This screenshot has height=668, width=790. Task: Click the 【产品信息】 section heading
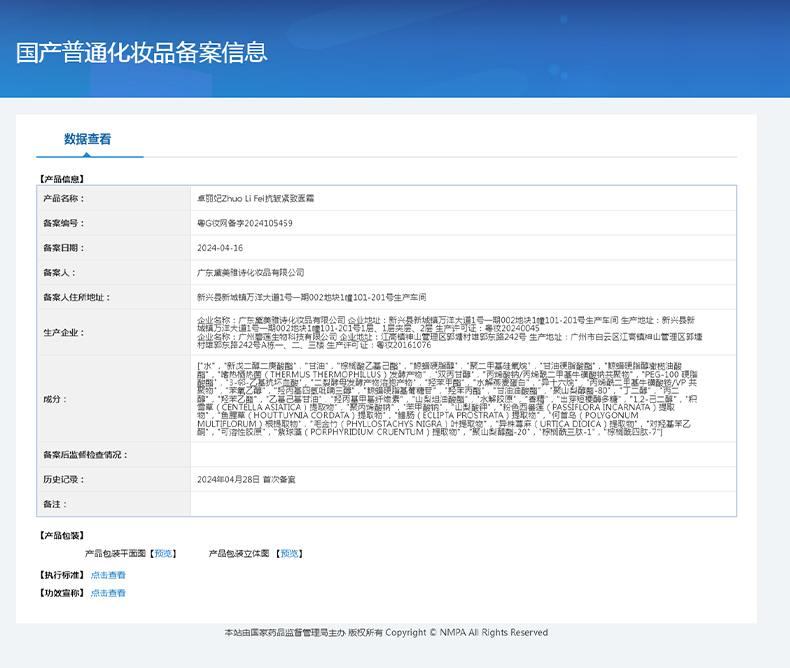click(62, 179)
